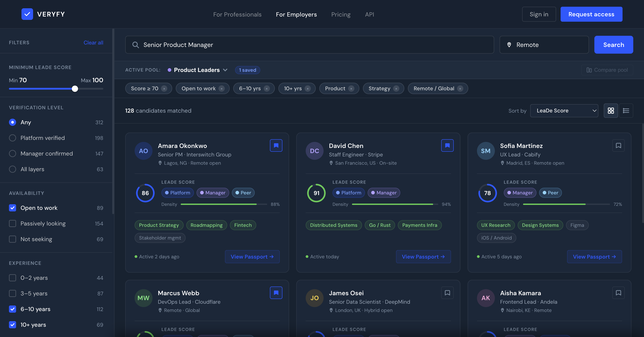Click Aisha Kamara's AK avatar

click(486, 298)
